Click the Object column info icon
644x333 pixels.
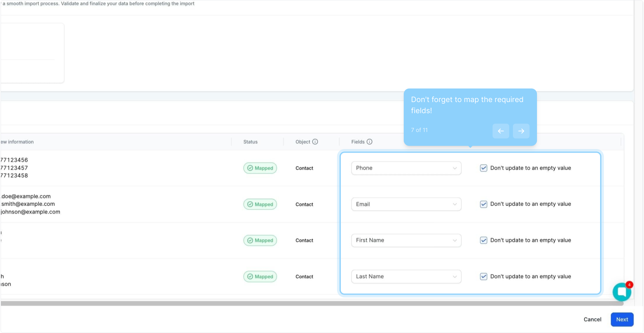[315, 142]
